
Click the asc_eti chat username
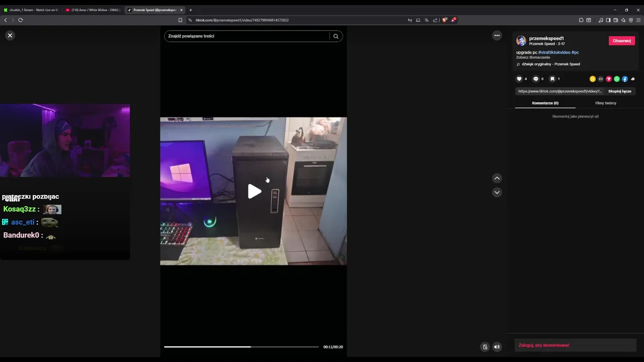(x=23, y=222)
